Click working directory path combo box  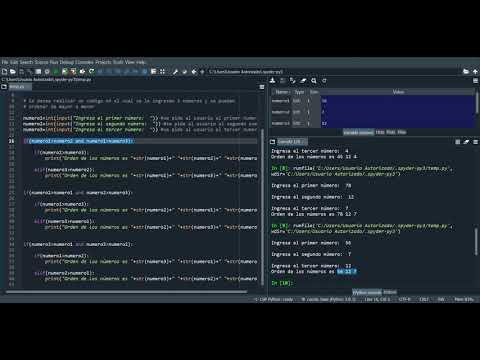pyautogui.click(x=333, y=72)
